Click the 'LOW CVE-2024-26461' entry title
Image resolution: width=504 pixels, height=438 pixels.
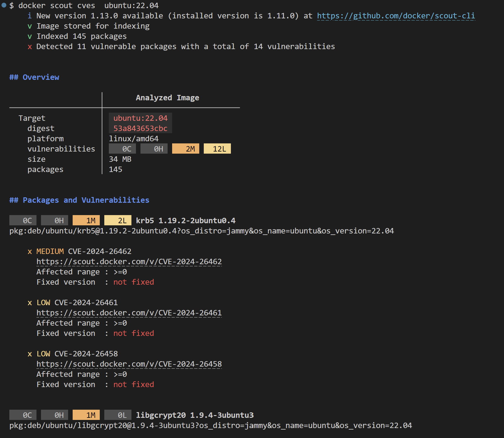click(77, 302)
